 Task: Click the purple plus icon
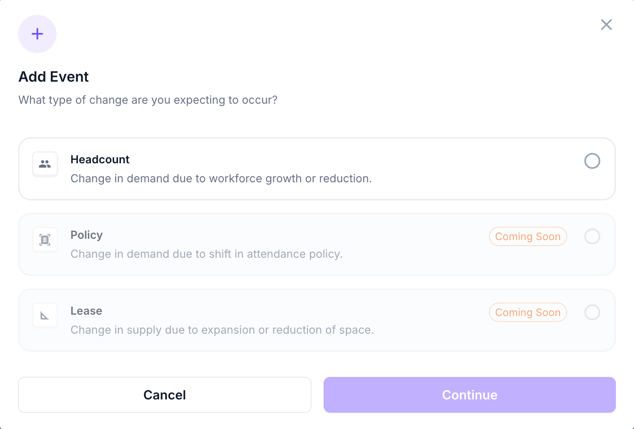coord(37,34)
